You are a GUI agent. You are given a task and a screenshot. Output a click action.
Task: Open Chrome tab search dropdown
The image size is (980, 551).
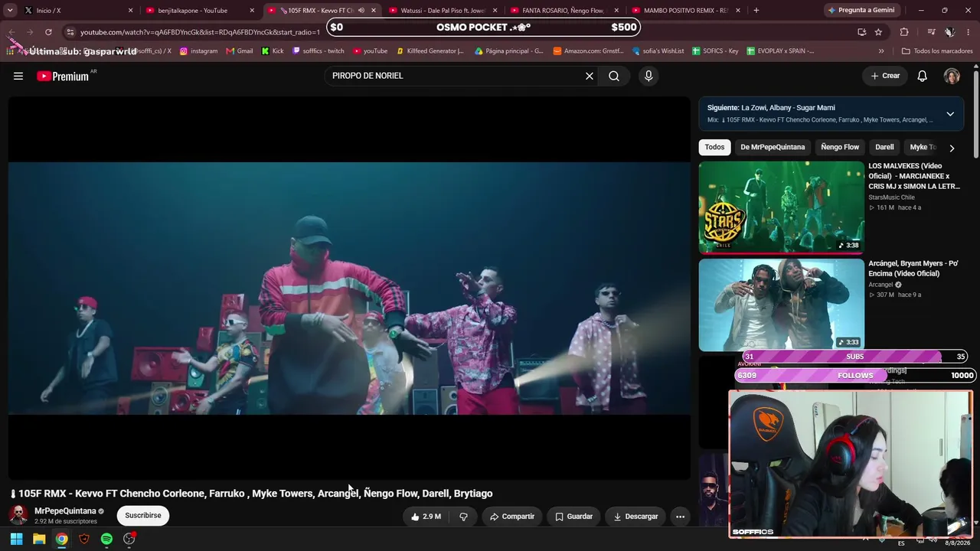10,11
